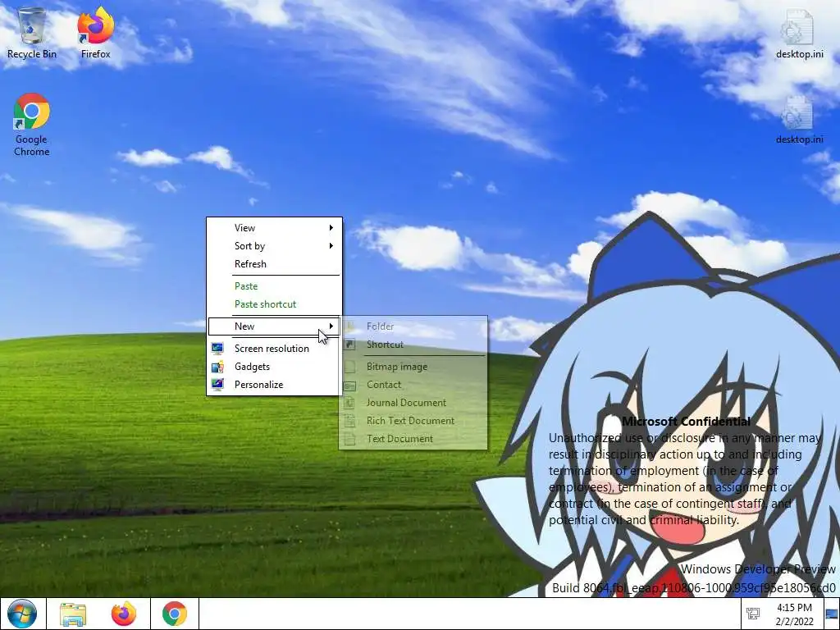Click the Rich Text Document icon
The image size is (840, 630).
click(349, 421)
